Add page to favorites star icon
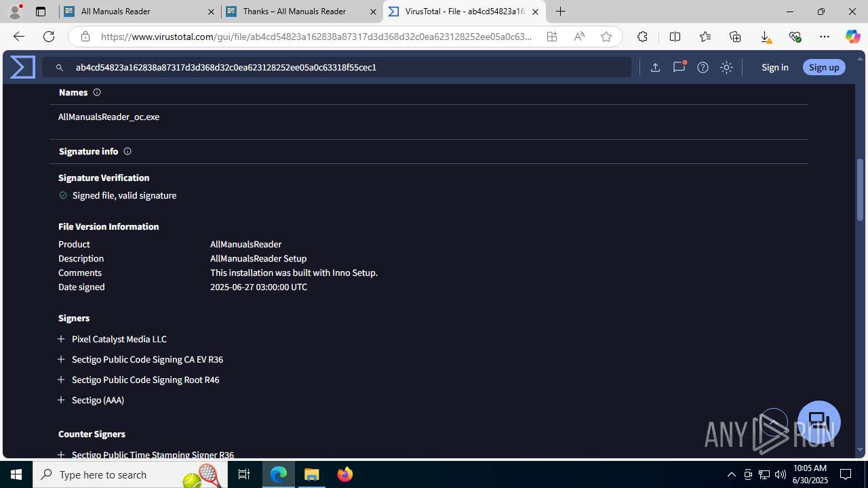The height and width of the screenshot is (488, 868). pyautogui.click(x=606, y=37)
